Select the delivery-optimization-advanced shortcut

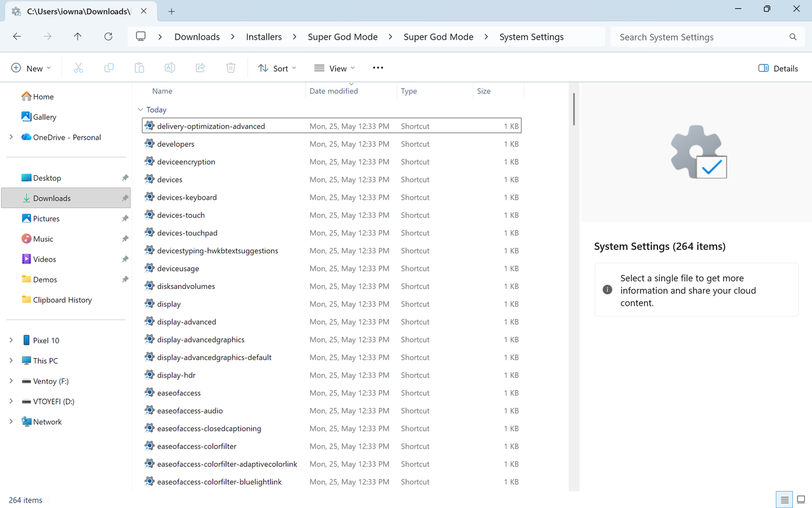[331, 126]
